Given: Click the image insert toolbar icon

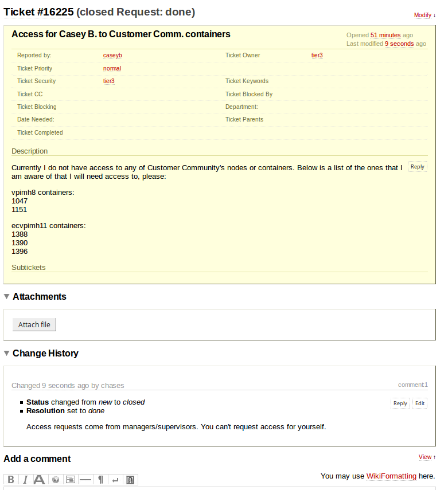Looking at the screenshot, I should [130, 480].
